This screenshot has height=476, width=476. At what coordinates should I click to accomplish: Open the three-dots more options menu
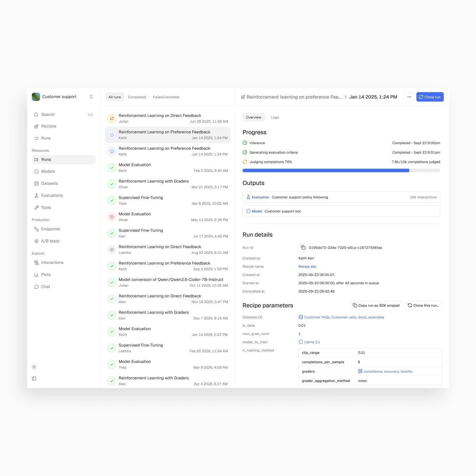[409, 97]
